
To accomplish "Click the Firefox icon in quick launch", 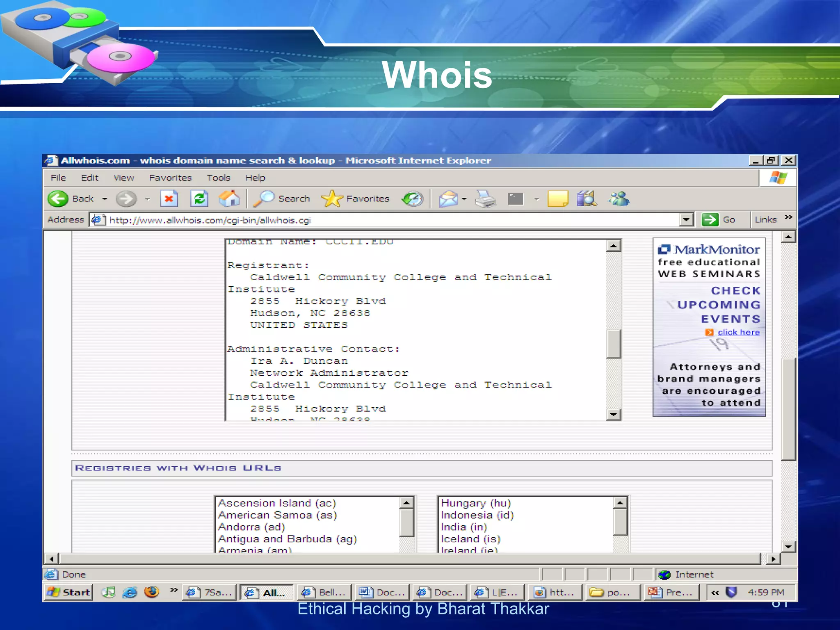I will click(x=152, y=592).
